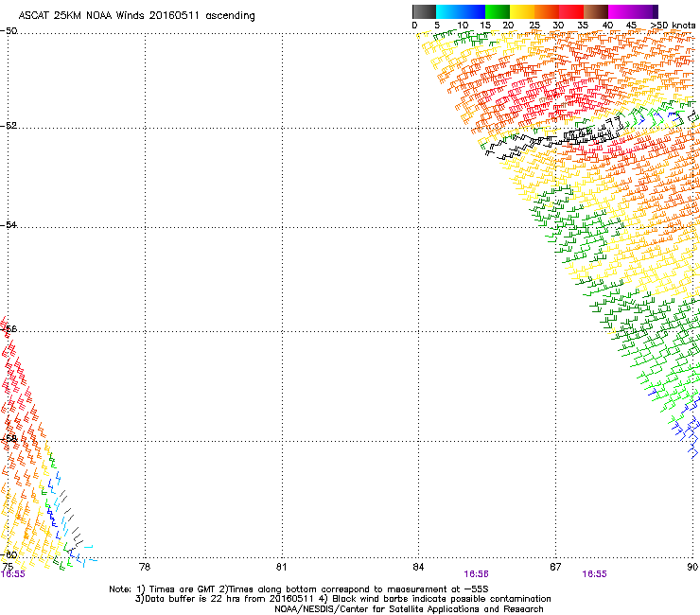Click the '16:55' time label beneath longitude 75
The image size is (700, 615).
[13, 574]
